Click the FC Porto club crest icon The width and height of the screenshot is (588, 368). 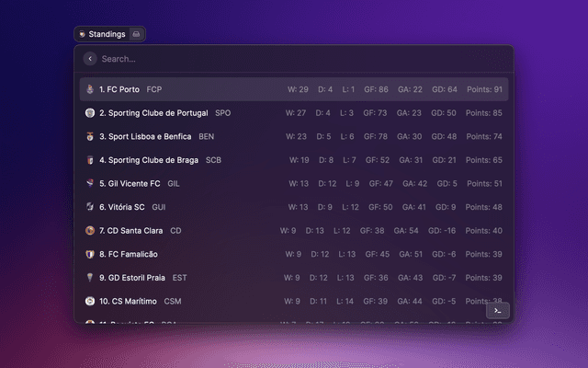[x=90, y=89]
